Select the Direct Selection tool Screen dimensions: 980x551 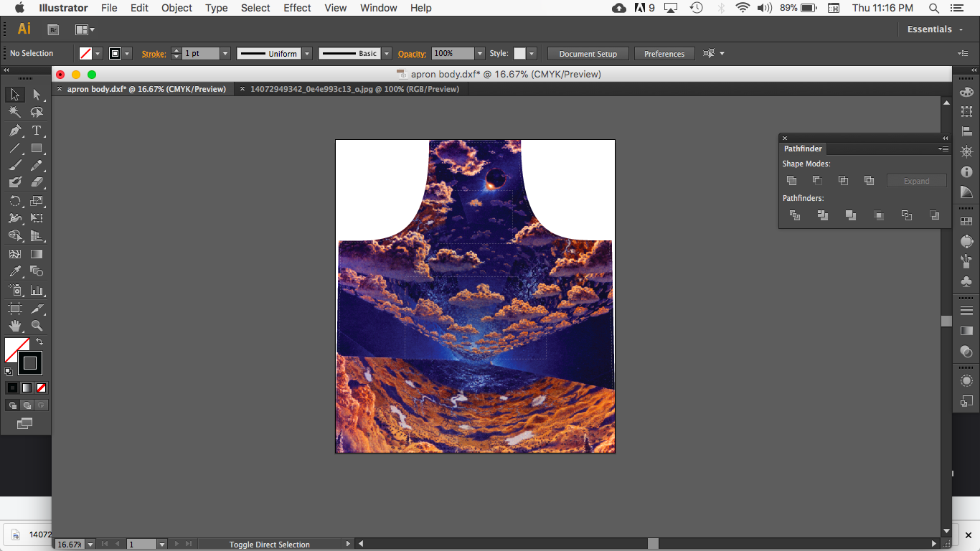[37, 95]
